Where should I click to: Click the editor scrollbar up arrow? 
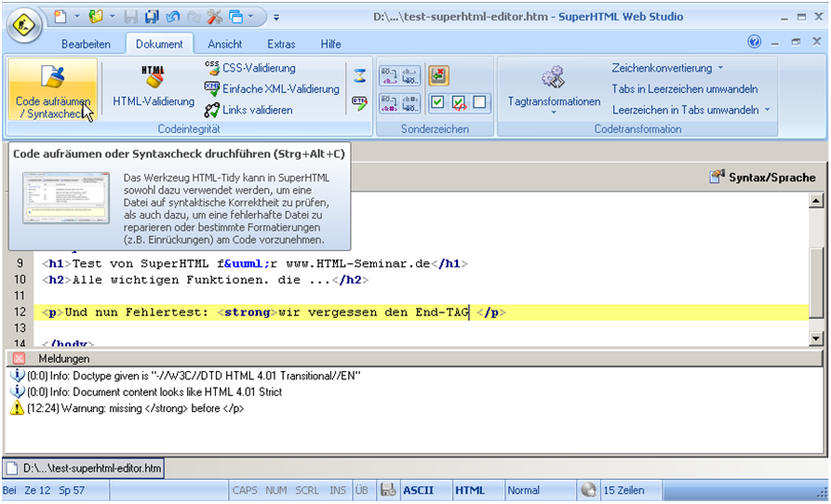(815, 201)
